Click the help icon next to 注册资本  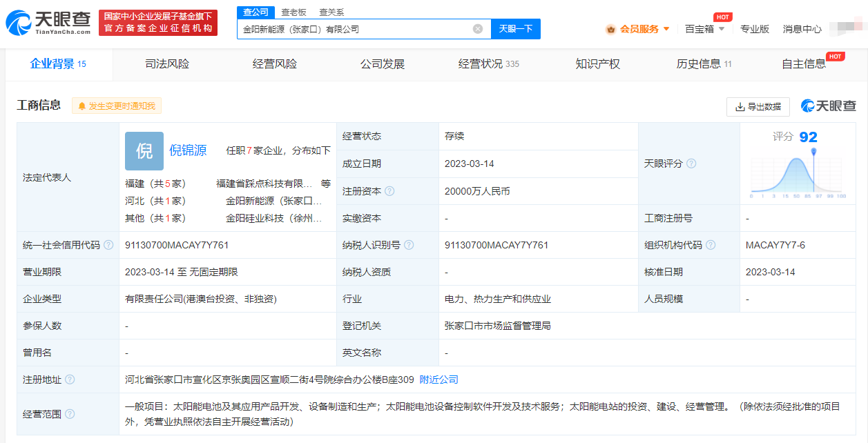(389, 191)
